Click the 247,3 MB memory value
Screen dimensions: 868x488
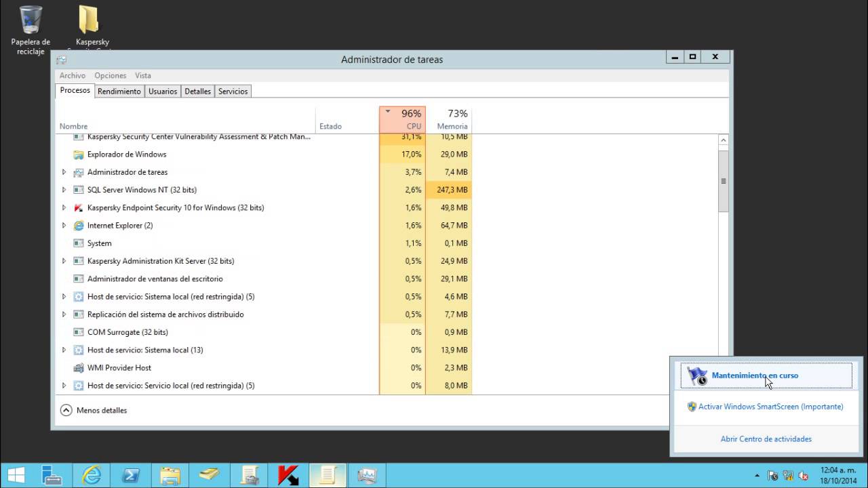(452, 190)
